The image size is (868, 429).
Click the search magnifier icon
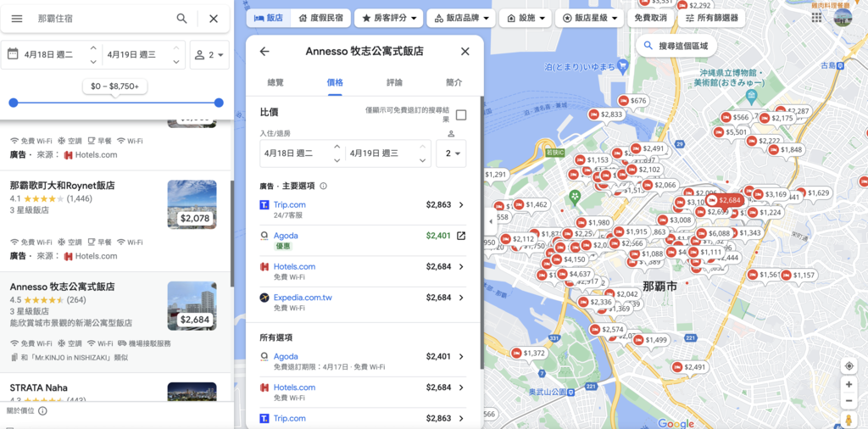(x=181, y=19)
